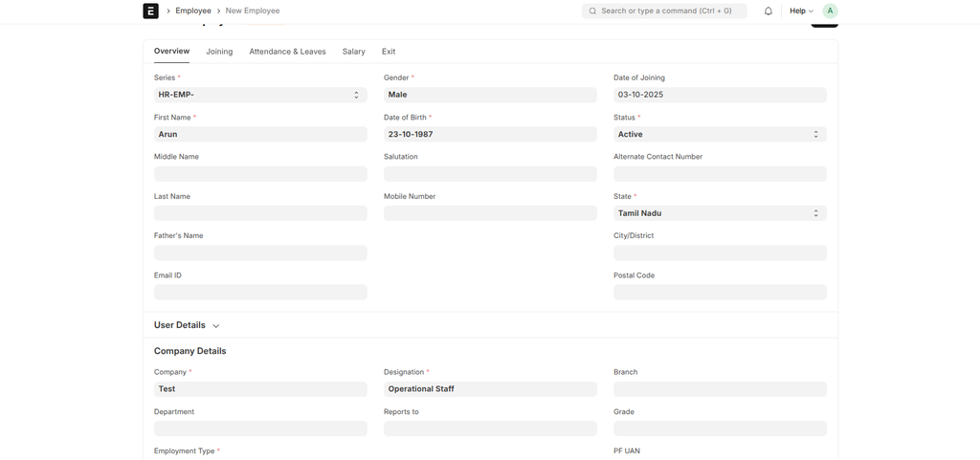Image resolution: width=980 pixels, height=460 pixels.
Task: Click the Mobile Number field
Action: (490, 213)
